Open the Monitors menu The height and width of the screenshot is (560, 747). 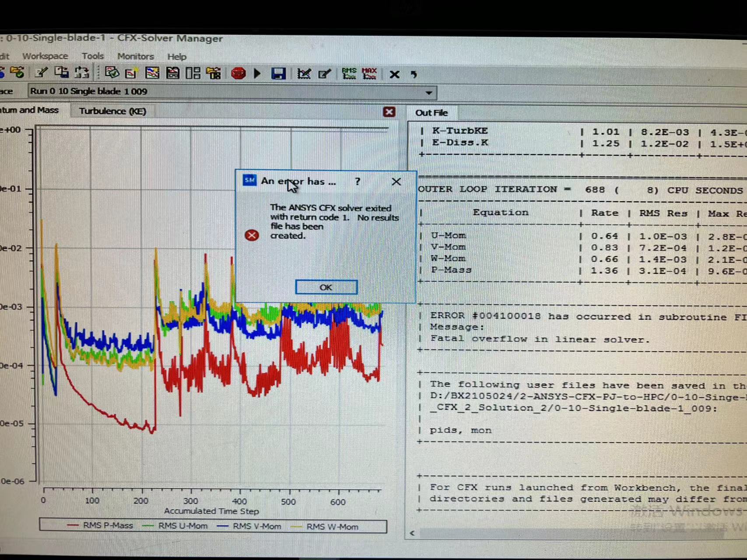coord(135,56)
